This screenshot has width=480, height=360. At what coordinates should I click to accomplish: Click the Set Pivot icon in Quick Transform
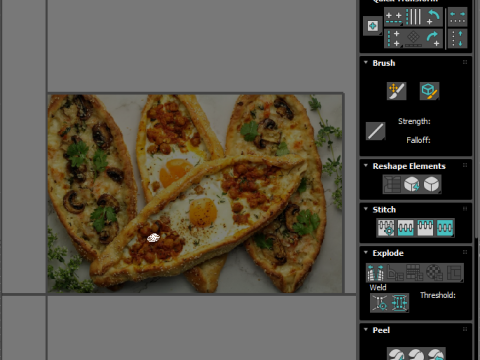point(373,26)
